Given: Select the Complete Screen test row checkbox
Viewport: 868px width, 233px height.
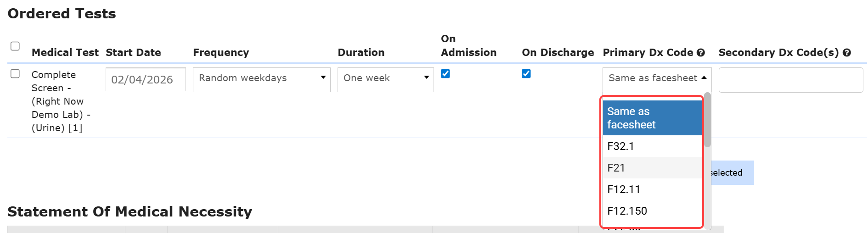Looking at the screenshot, I should coord(15,74).
